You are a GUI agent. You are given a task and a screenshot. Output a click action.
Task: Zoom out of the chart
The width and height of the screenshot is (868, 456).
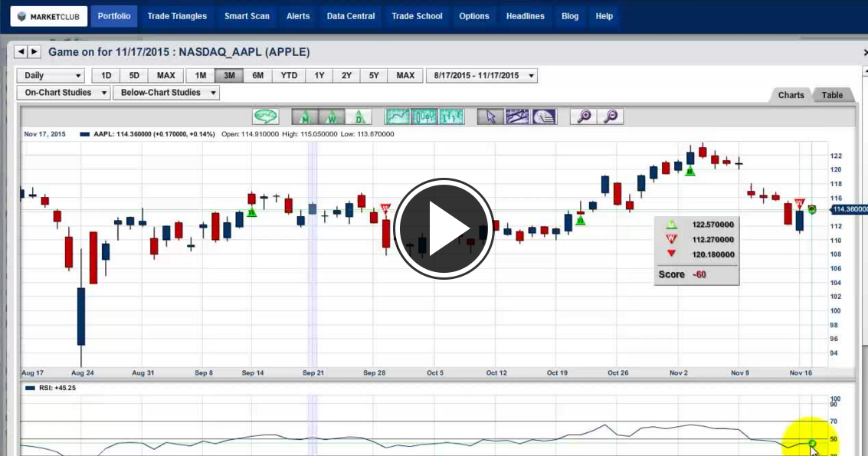(x=611, y=116)
